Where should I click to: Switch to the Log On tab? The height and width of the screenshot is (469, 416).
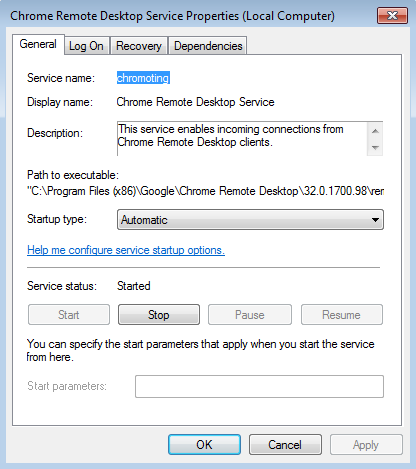pyautogui.click(x=86, y=46)
